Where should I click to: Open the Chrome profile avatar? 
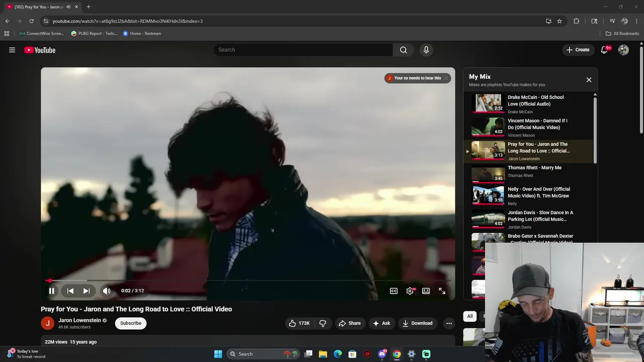(x=624, y=21)
